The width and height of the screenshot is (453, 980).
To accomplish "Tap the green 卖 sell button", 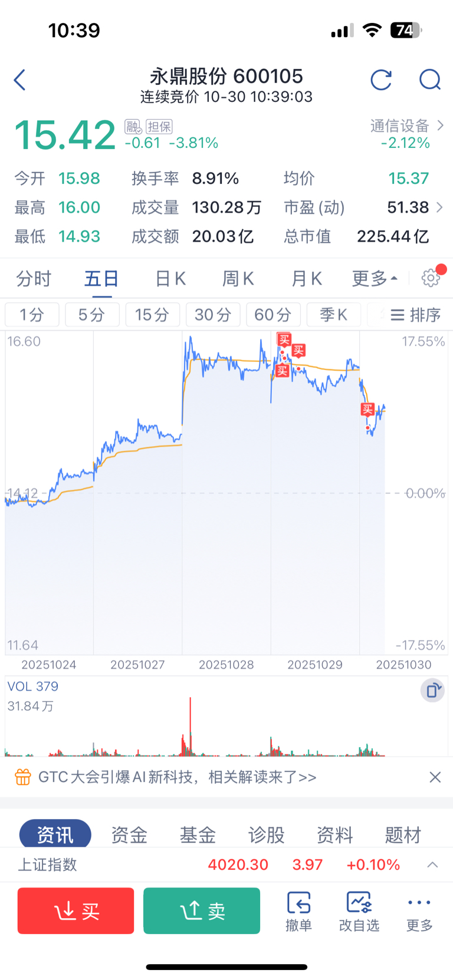I will pyautogui.click(x=202, y=911).
